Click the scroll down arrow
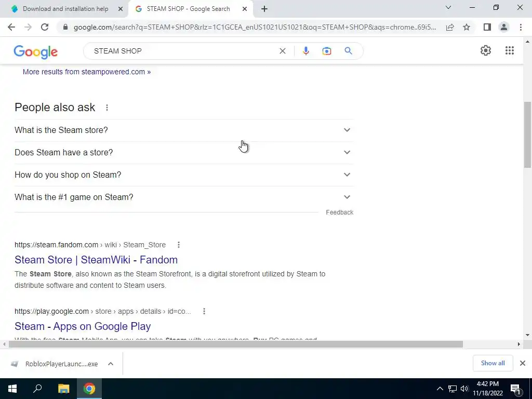The height and width of the screenshot is (399, 532). 527,335
